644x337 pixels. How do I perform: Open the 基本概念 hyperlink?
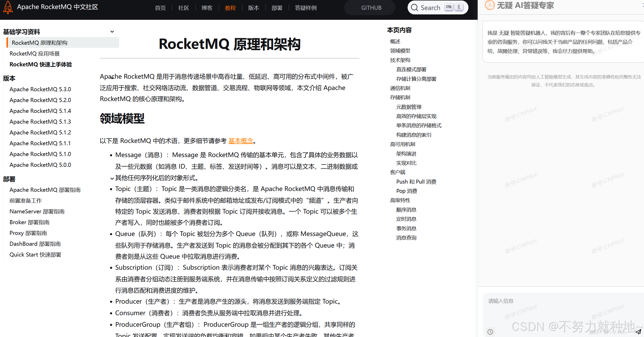tap(241, 141)
